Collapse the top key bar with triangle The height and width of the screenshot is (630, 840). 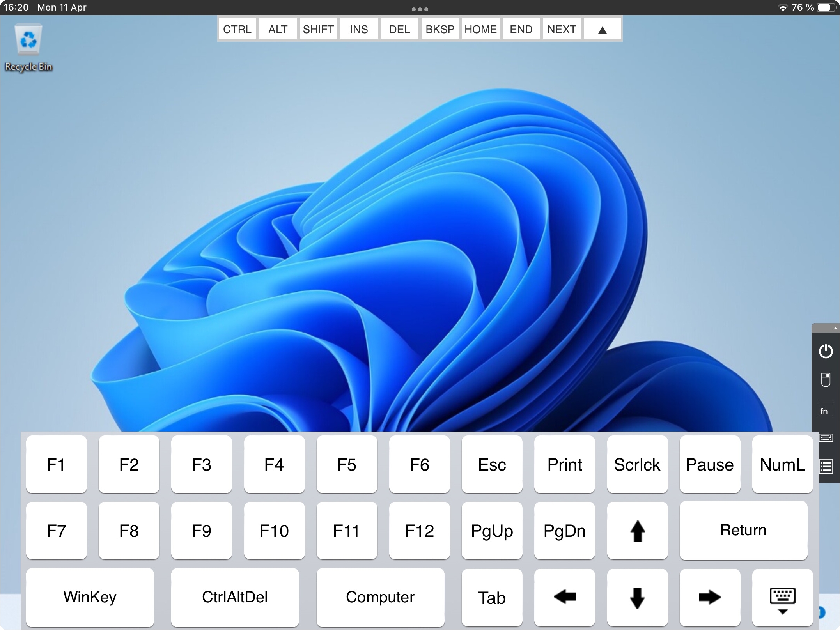point(602,30)
